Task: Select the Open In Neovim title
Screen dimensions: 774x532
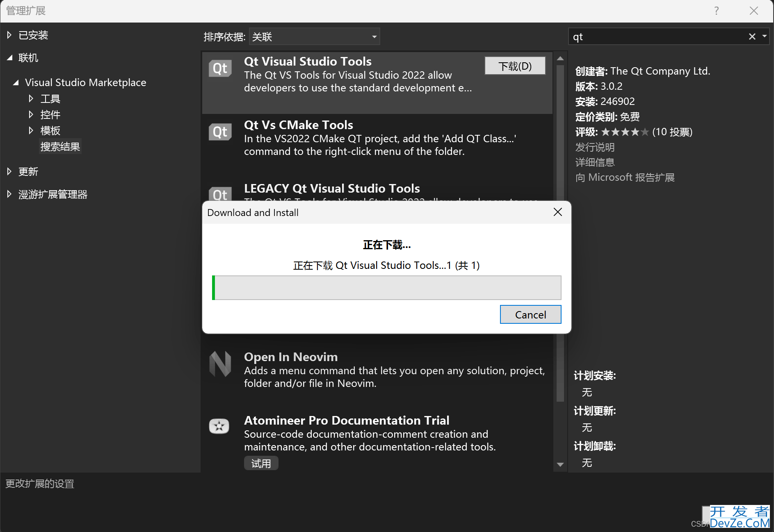Action: coord(291,357)
